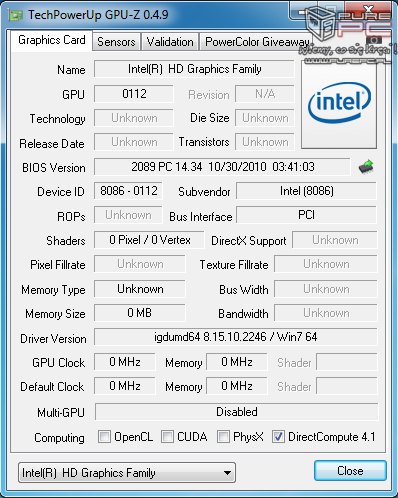This screenshot has height=498, width=398.
Task: Open the Intel(R) HD Graphics Family dropdown
Action: (127, 473)
